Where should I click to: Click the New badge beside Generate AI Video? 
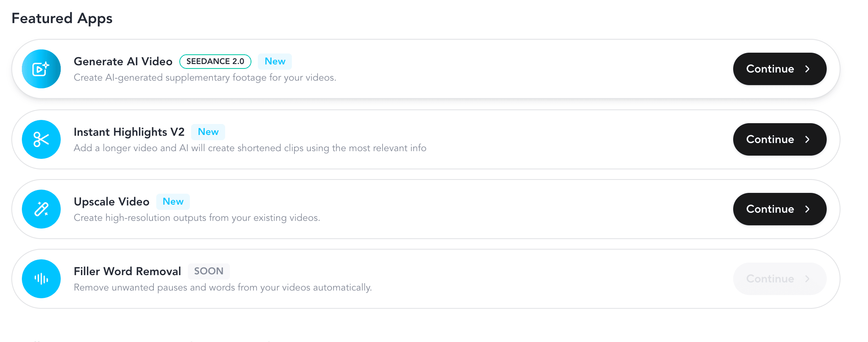coord(275,62)
